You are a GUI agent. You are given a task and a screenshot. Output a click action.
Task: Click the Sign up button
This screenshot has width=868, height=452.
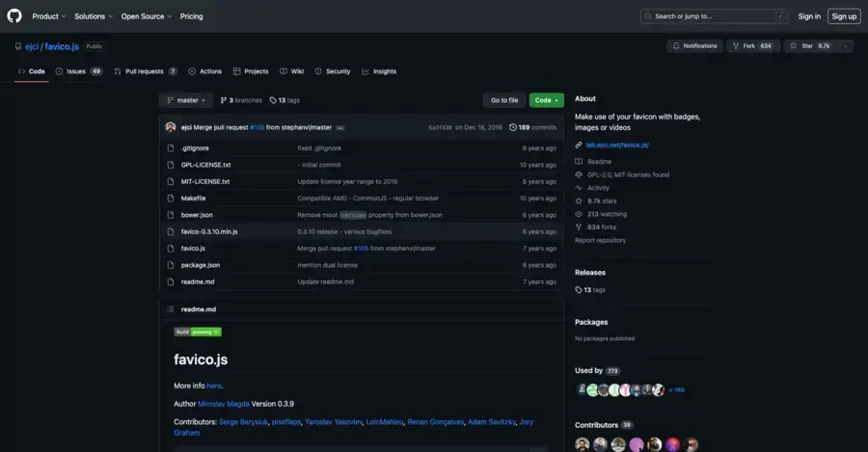click(x=844, y=16)
